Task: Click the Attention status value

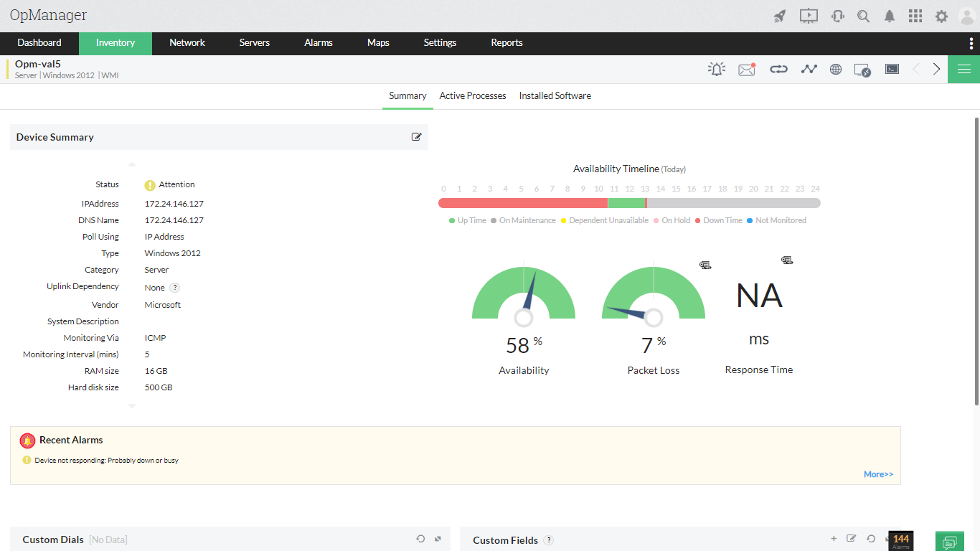Action: pos(170,185)
